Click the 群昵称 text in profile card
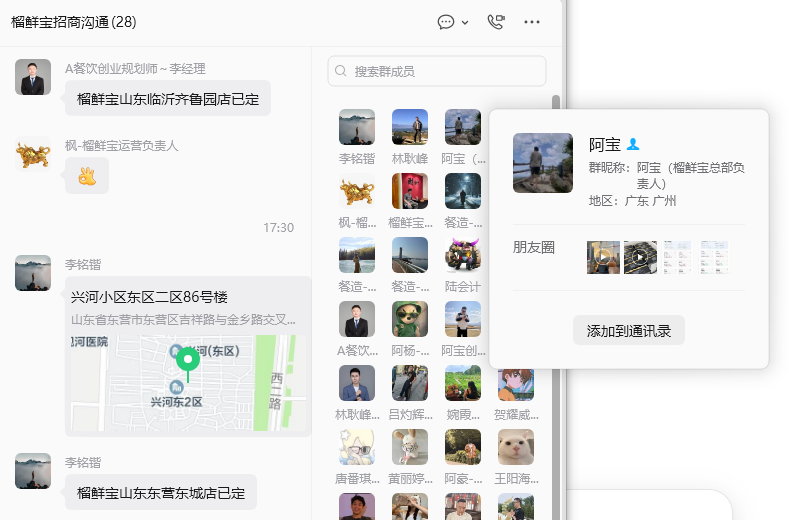This screenshot has height=520, width=789. point(667,175)
